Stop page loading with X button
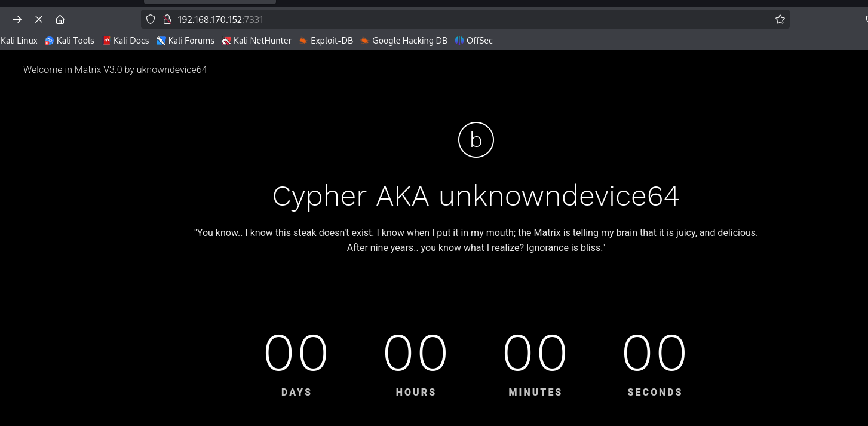The width and height of the screenshot is (868, 426). click(39, 19)
